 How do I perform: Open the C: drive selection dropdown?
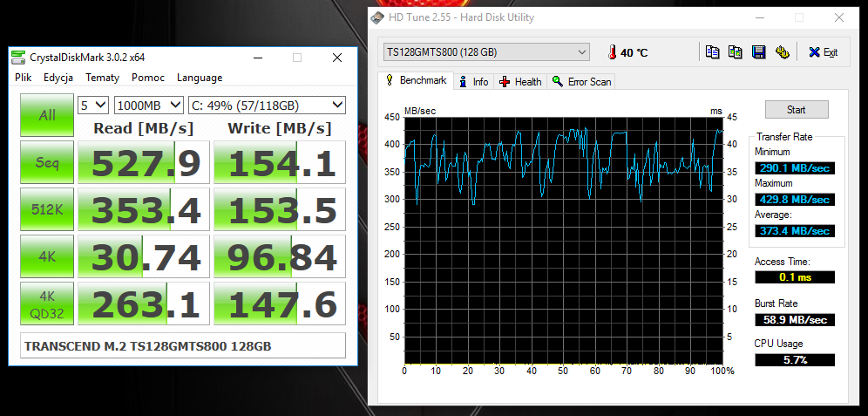pyautogui.click(x=267, y=105)
